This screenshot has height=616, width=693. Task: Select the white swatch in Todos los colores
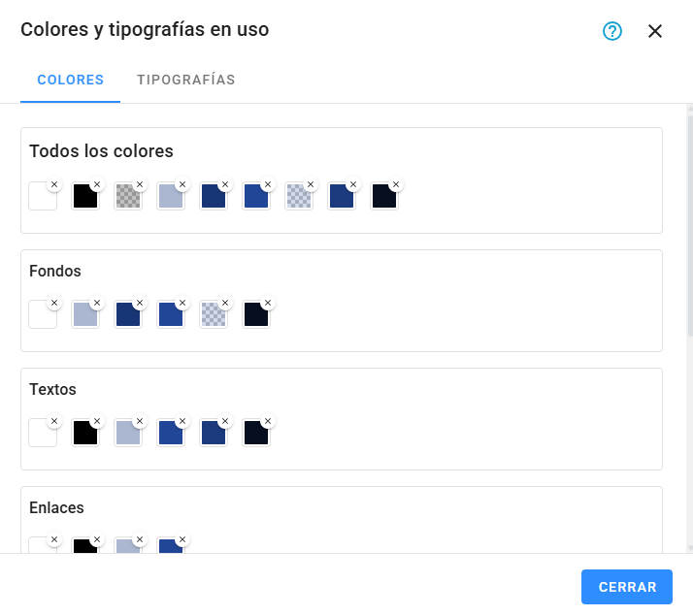[42, 197]
